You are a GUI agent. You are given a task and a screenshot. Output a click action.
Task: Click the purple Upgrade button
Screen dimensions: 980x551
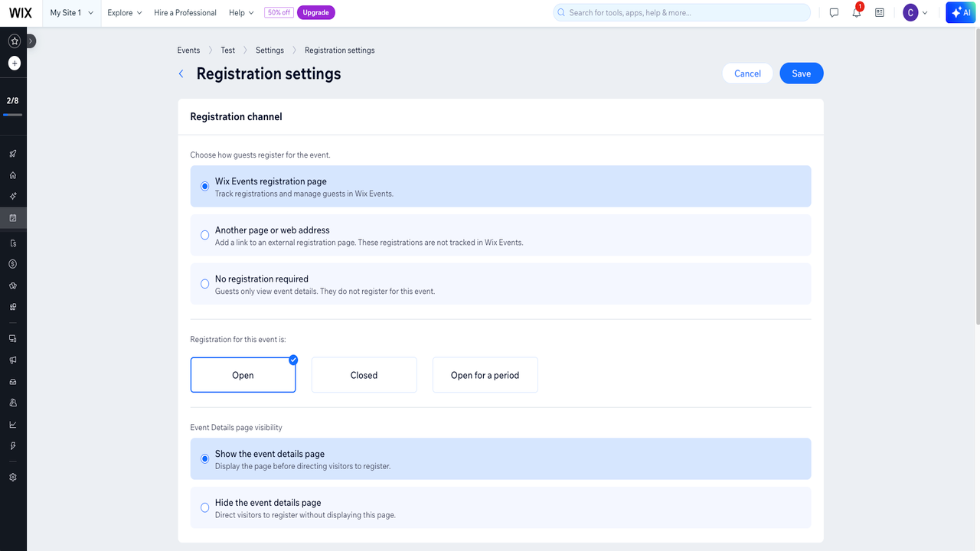[x=315, y=13]
